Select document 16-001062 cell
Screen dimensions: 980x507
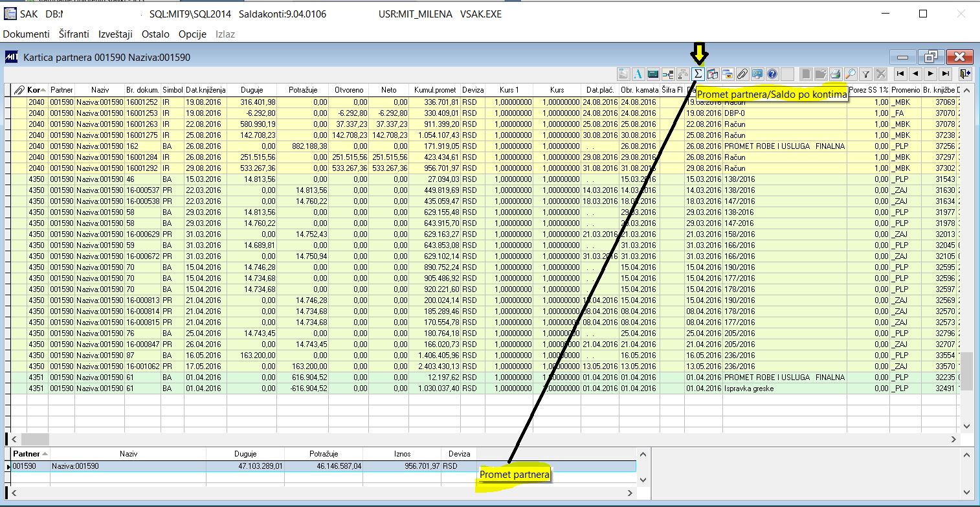point(142,366)
